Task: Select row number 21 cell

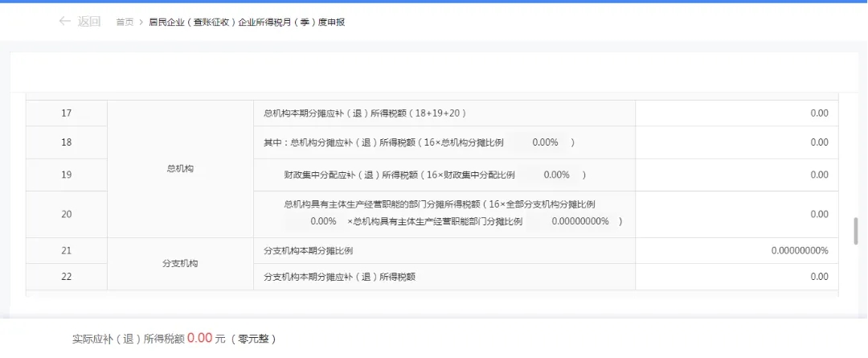Action: click(x=67, y=250)
